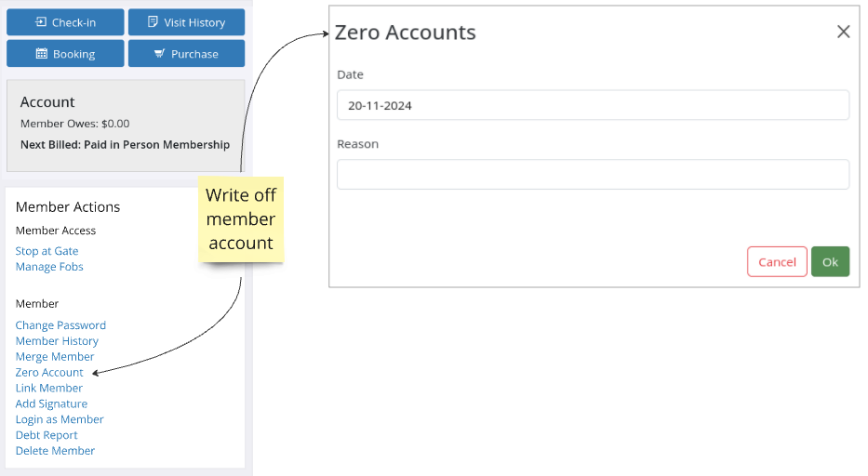Click the Reason text field
The height and width of the screenshot is (476, 868).
(593, 175)
